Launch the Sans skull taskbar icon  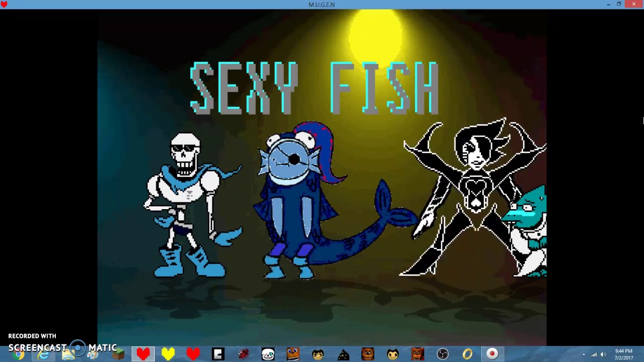point(268,354)
